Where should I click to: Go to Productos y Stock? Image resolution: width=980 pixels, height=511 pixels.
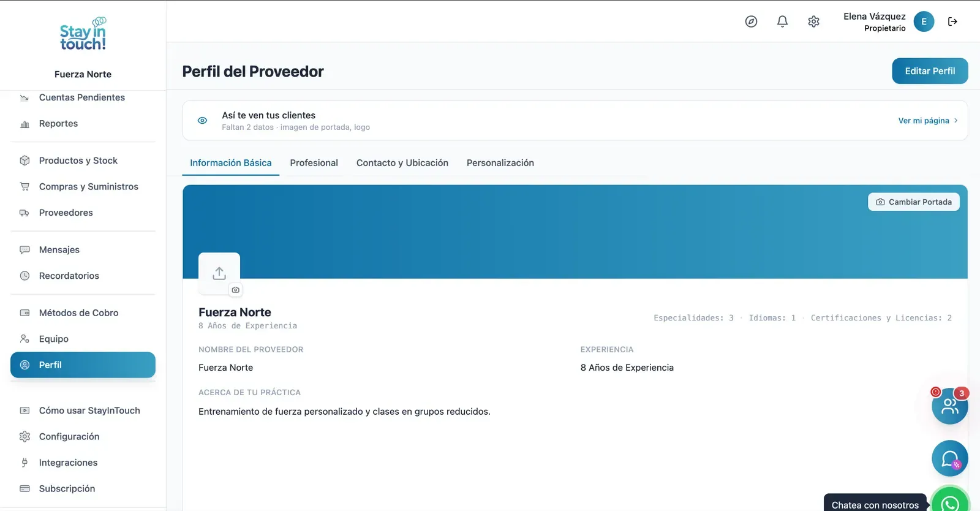pos(83,161)
